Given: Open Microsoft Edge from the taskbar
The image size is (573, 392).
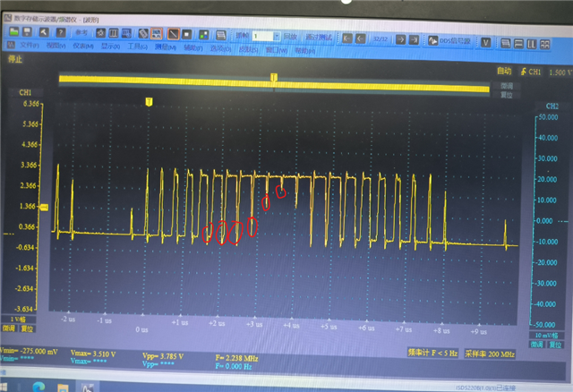Looking at the screenshot, I should [38, 387].
